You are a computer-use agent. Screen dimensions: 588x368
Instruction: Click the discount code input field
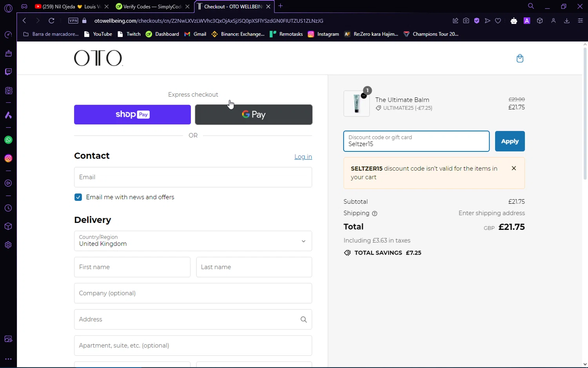point(416,141)
